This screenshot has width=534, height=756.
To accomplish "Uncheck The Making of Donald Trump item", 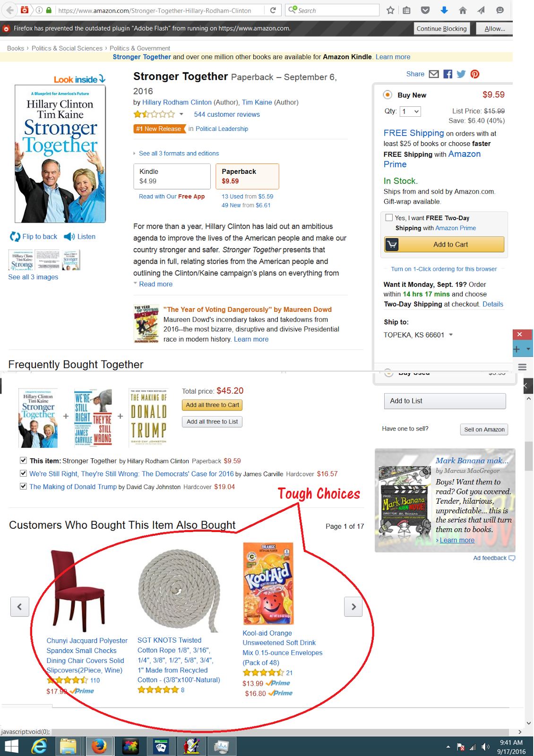I will pos(23,486).
